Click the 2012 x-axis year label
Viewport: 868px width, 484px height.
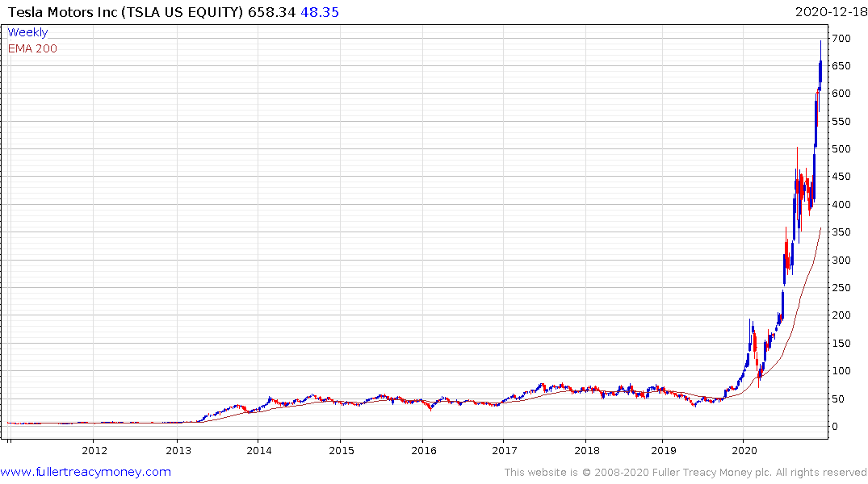point(94,450)
